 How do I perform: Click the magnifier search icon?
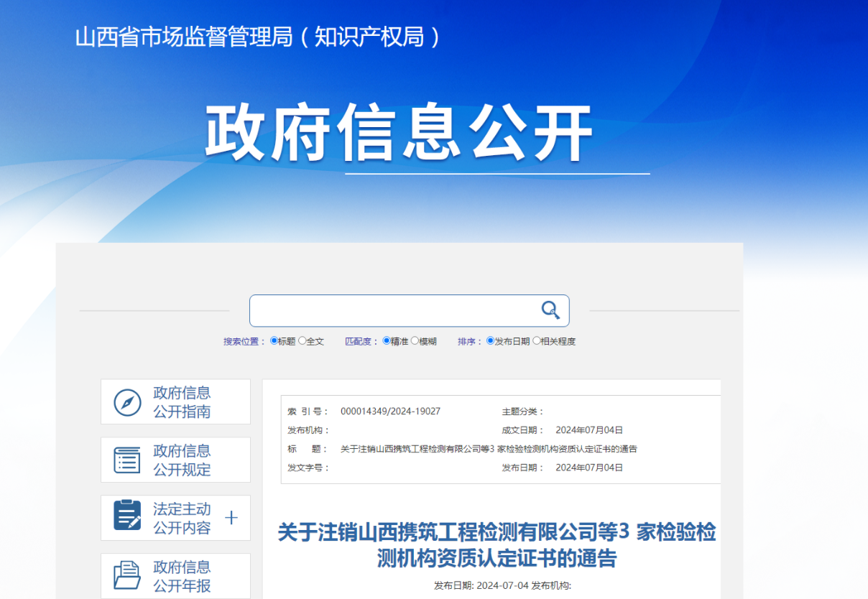pyautogui.click(x=550, y=310)
